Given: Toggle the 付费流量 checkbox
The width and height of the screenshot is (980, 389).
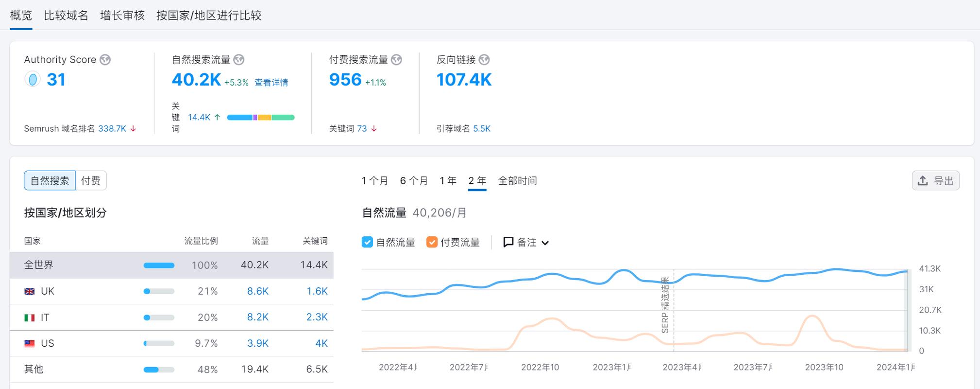Looking at the screenshot, I should [432, 242].
